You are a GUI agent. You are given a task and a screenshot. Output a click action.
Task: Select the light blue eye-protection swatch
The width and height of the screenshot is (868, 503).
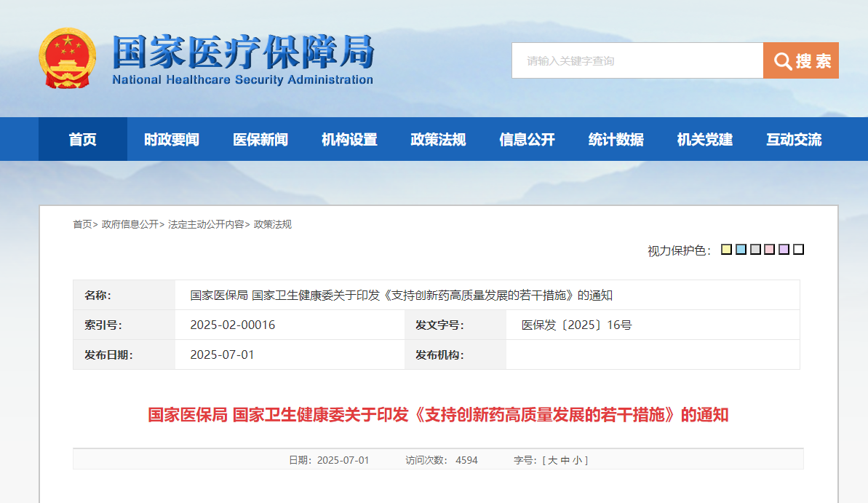(741, 250)
